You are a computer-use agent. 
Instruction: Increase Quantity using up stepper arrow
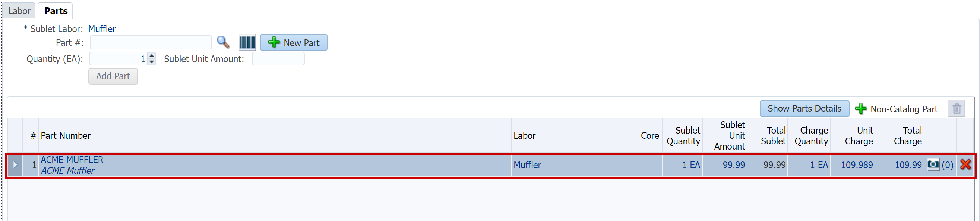coord(151,55)
